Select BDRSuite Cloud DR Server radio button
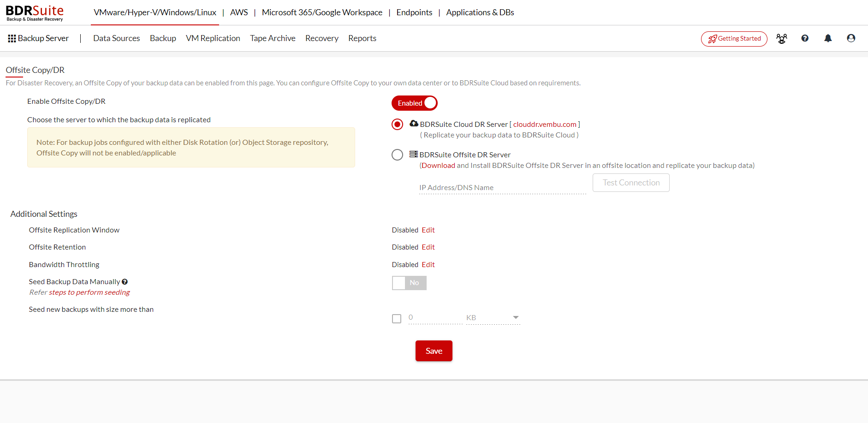 click(x=397, y=125)
